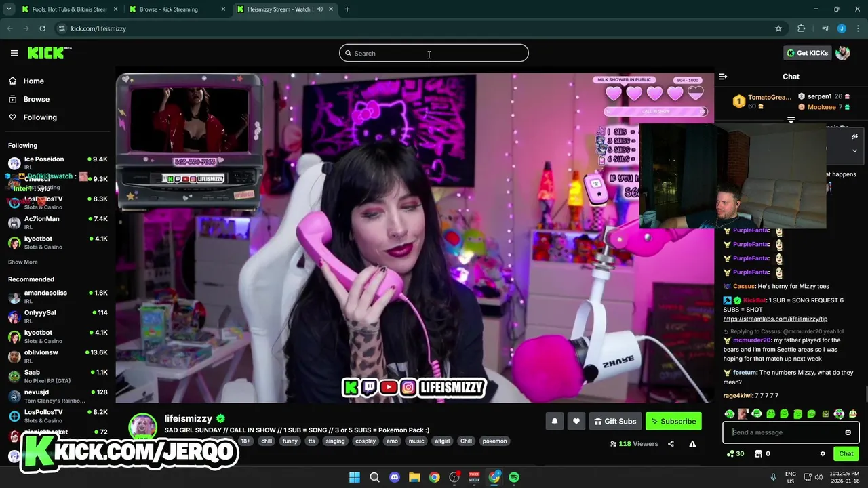This screenshot has width=868, height=488.
Task: Select the singing tag
Action: (335, 441)
